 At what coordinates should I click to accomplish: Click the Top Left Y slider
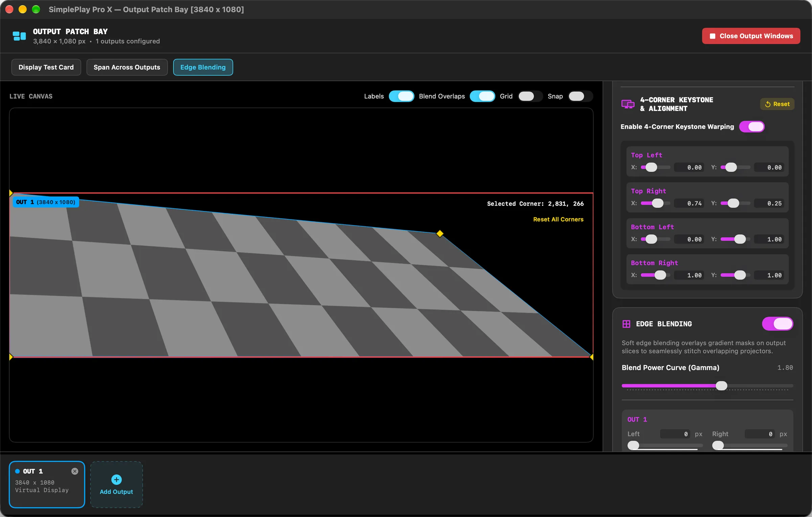[x=735, y=167]
